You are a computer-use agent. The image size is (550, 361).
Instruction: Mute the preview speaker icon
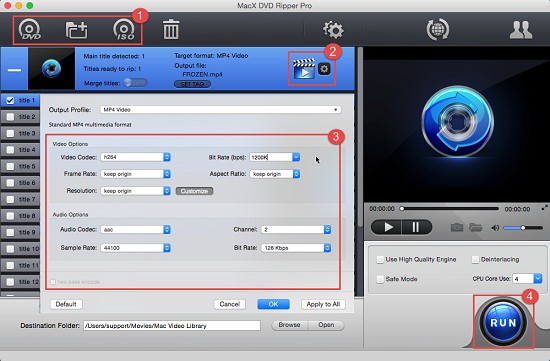[x=495, y=228]
